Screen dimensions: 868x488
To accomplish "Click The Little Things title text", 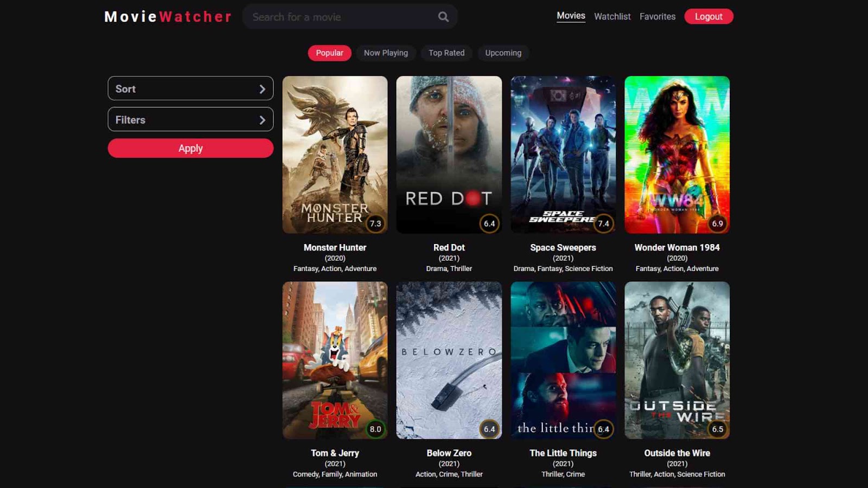I will tap(563, 453).
